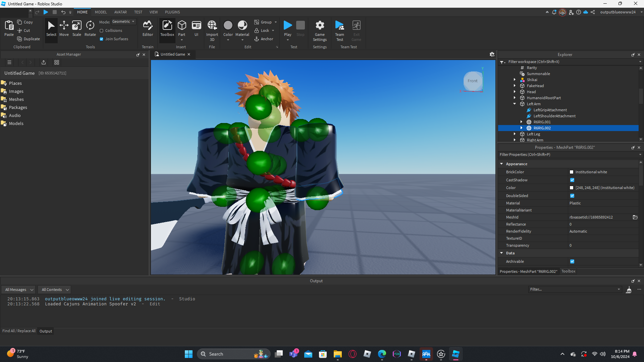This screenshot has width=644, height=362.
Task: Collapse the Left Arm tree node
Action: click(515, 104)
